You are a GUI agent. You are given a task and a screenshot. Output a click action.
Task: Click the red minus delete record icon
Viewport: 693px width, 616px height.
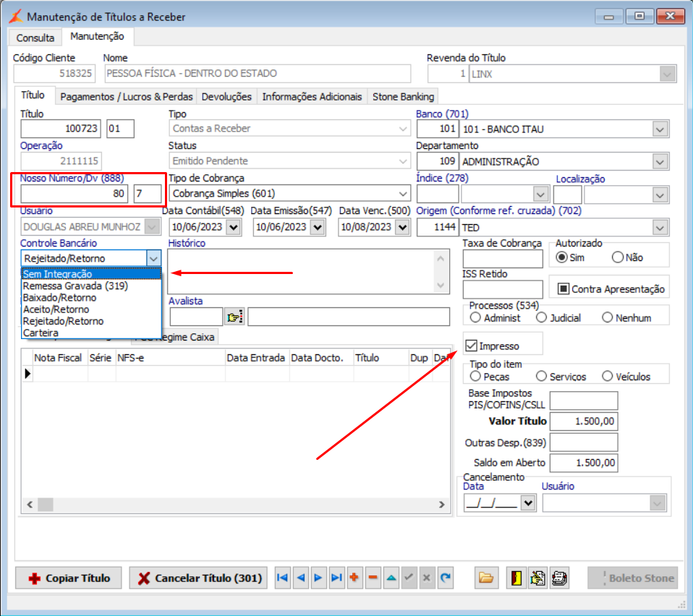pos(373,578)
